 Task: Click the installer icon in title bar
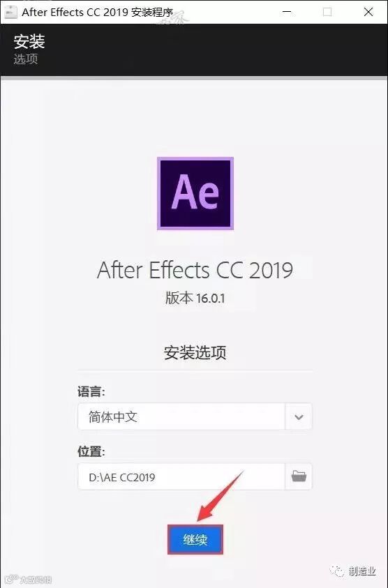pyautogui.click(x=10, y=12)
